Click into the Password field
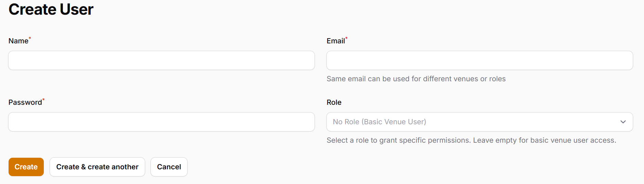The height and width of the screenshot is (184, 644). click(x=161, y=122)
